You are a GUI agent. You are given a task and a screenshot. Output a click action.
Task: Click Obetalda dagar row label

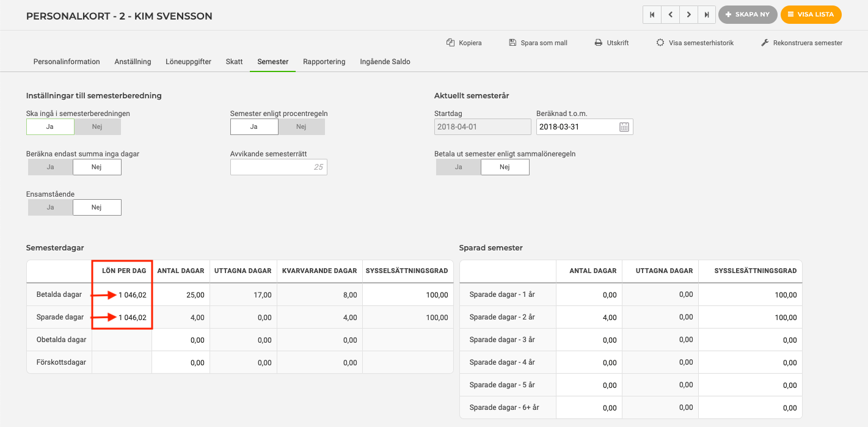[62, 340]
